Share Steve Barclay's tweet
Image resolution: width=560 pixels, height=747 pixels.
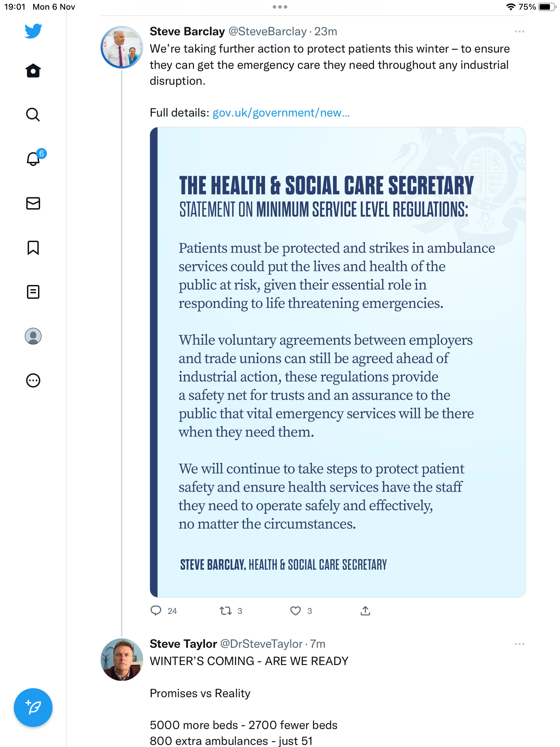click(365, 611)
